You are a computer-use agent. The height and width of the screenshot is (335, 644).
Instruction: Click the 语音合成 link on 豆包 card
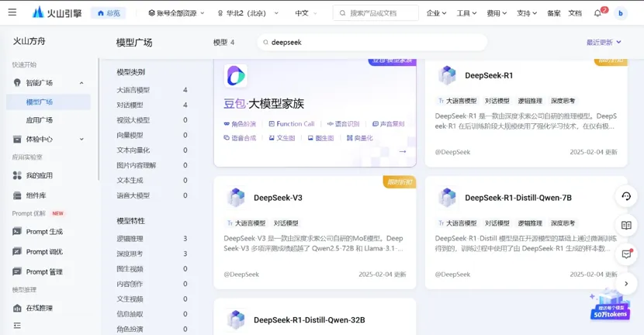click(240, 138)
